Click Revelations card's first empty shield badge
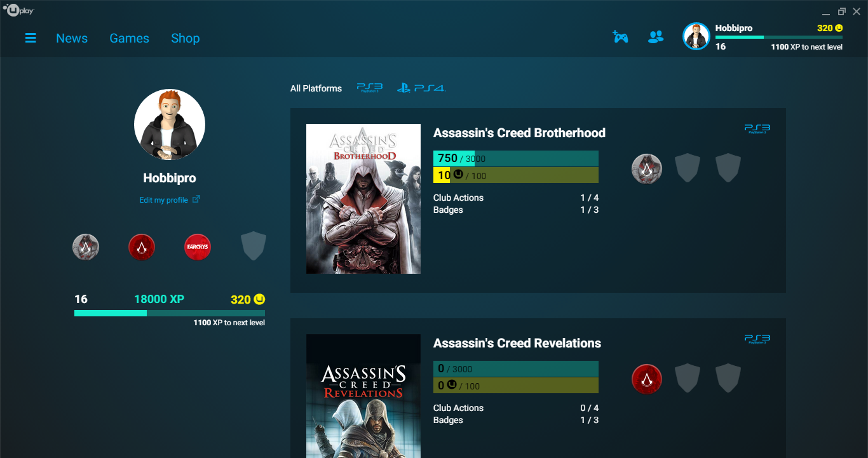Image resolution: width=868 pixels, height=458 pixels. [688, 378]
